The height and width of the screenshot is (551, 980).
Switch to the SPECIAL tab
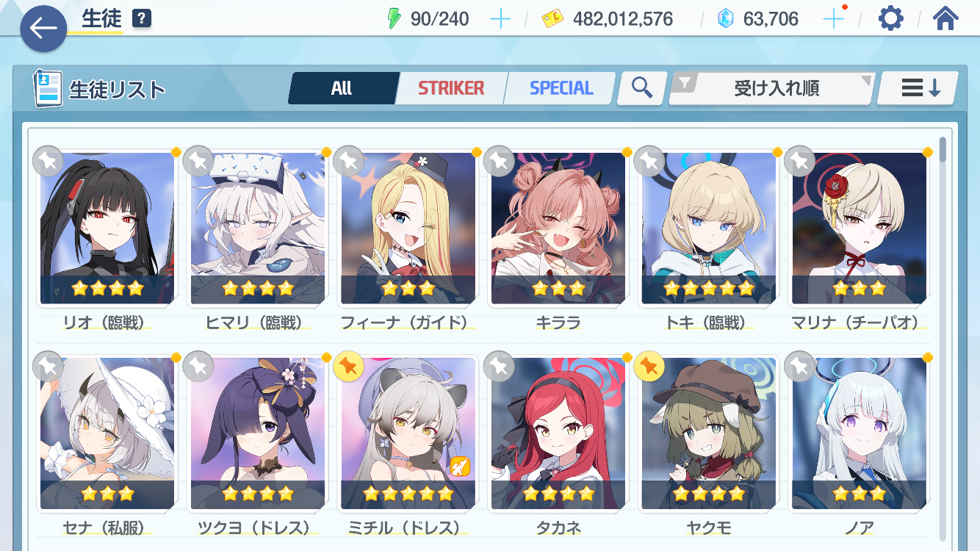(561, 88)
